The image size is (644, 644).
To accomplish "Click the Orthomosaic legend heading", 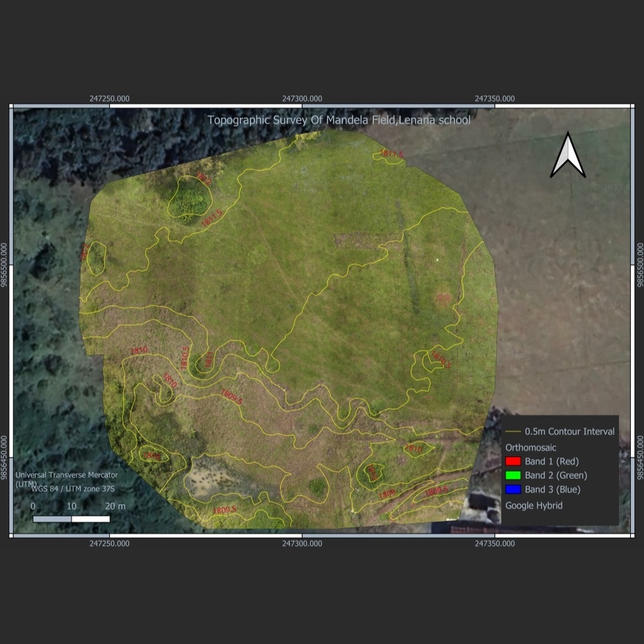I will click(531, 447).
